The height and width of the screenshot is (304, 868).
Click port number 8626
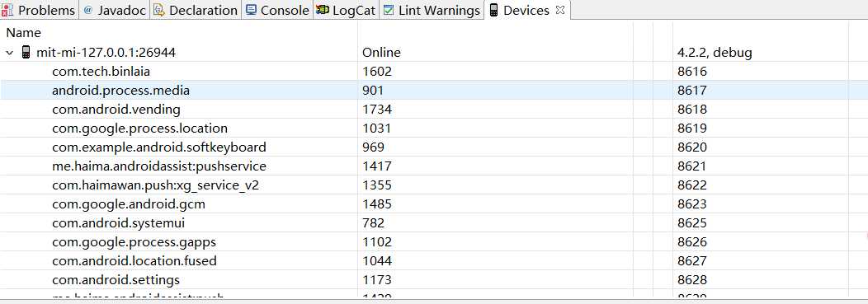[x=692, y=242]
